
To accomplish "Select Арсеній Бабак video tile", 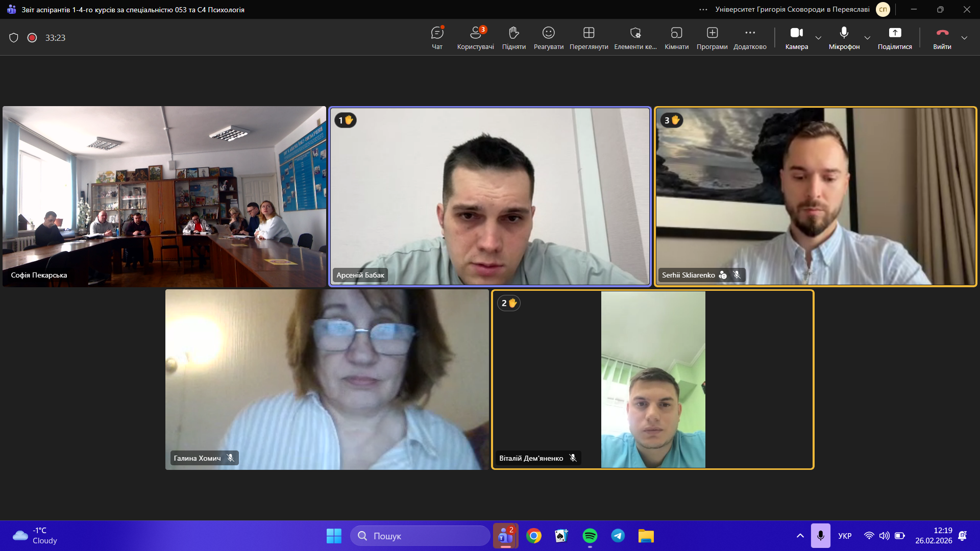I will click(490, 196).
